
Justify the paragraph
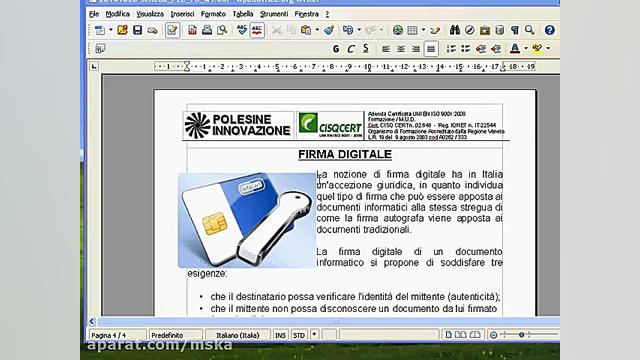[431, 49]
